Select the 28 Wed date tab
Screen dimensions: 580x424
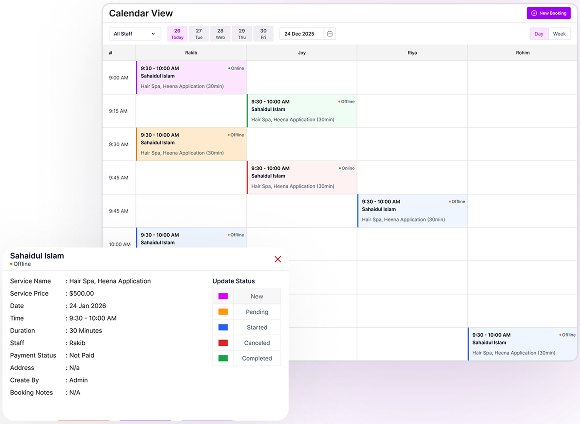point(220,34)
